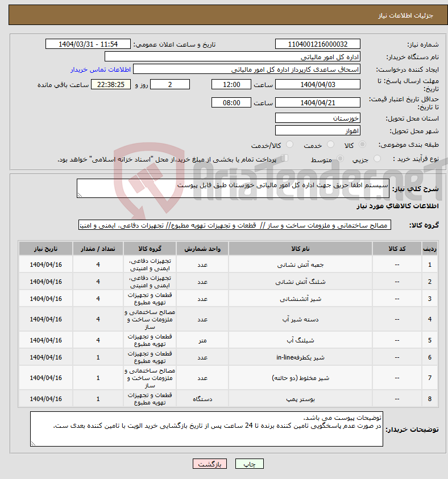Screen dimensions: 448x479
Task: Click the announcement date and time field
Action: pyautogui.click(x=88, y=44)
